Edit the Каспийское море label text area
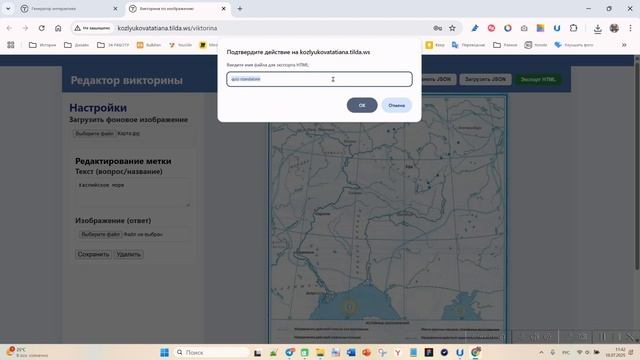This screenshot has width=640, height=360. point(133,193)
